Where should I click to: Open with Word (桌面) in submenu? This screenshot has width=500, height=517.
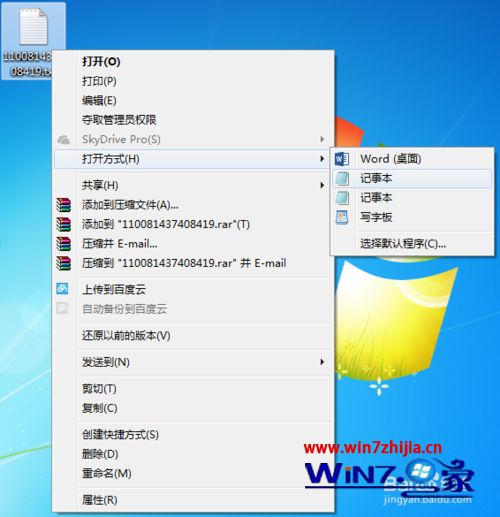click(x=412, y=159)
